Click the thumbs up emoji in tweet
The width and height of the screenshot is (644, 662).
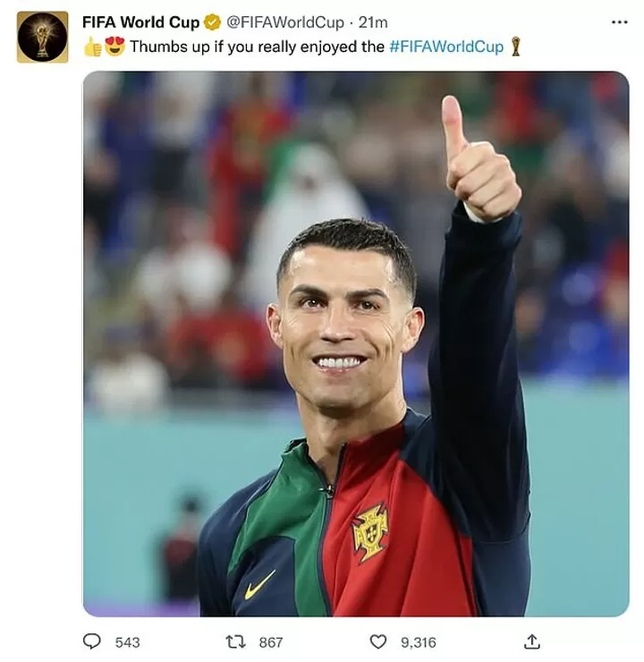92,47
